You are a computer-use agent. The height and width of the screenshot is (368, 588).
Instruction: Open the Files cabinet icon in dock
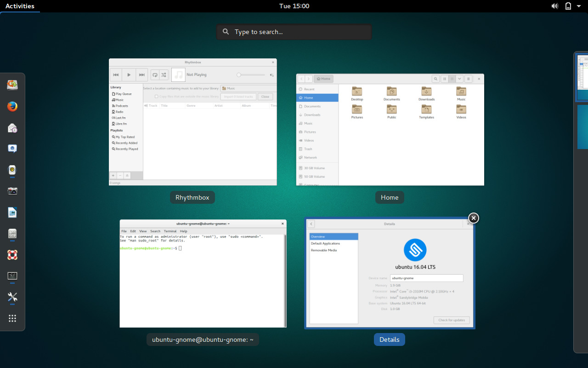tap(12, 234)
